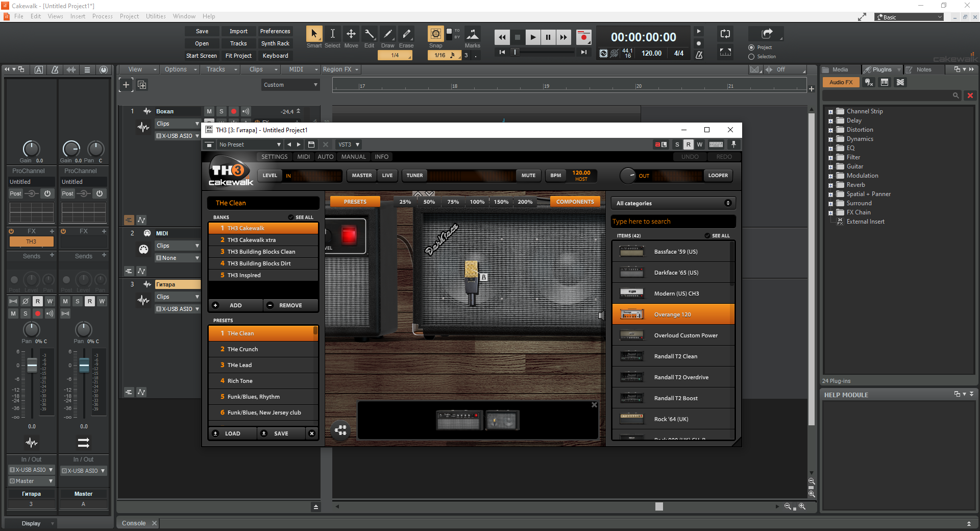
Task: Open All categories dropdown in TH3
Action: point(673,203)
